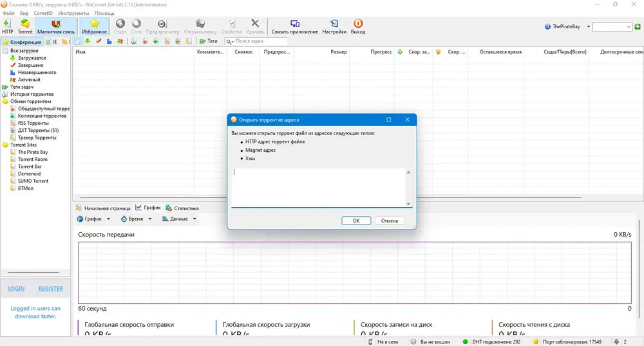The height and width of the screenshot is (346, 644).
Task: Switch to the Статистика tab
Action: pyautogui.click(x=182, y=208)
